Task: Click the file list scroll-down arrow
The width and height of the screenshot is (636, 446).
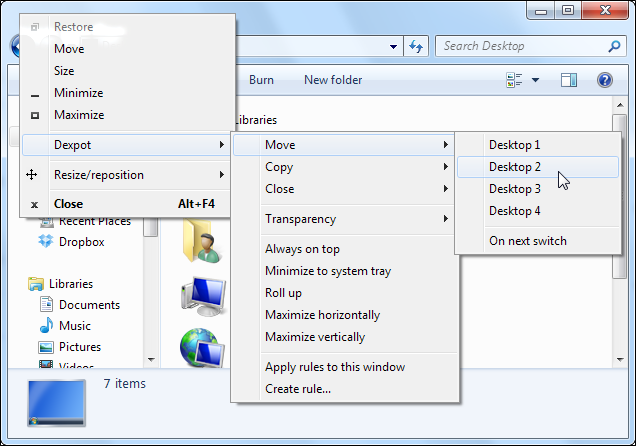Action: coord(620,359)
